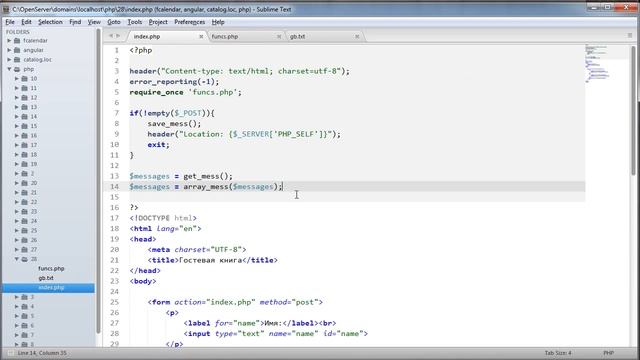
Task: Click the status bar panel switcher icon
Action: 10,353
